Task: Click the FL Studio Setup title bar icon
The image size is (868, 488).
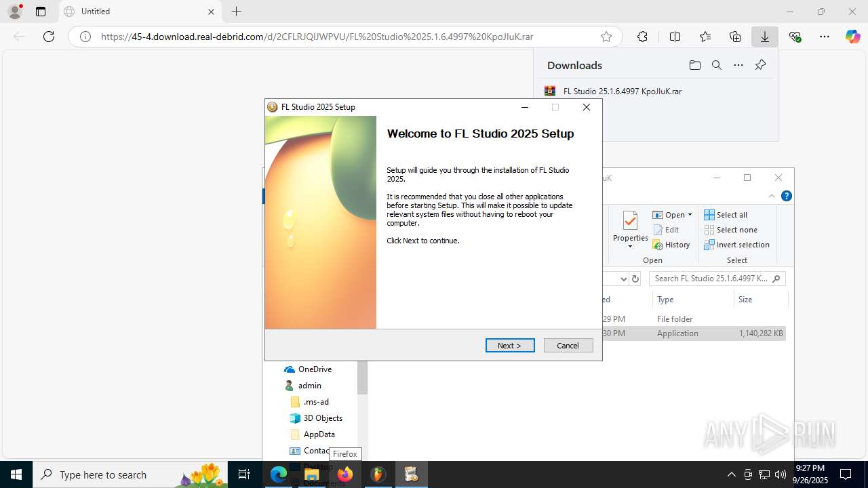Action: 273,107
